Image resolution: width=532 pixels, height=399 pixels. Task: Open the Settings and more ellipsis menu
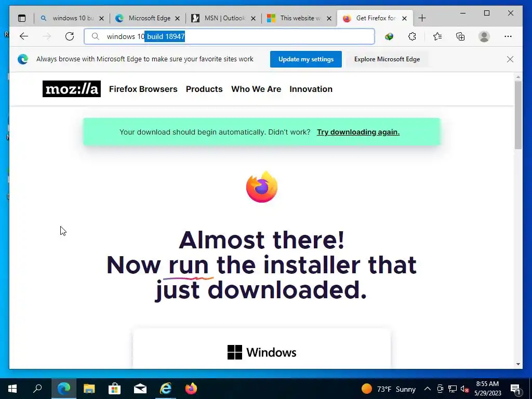click(x=508, y=36)
